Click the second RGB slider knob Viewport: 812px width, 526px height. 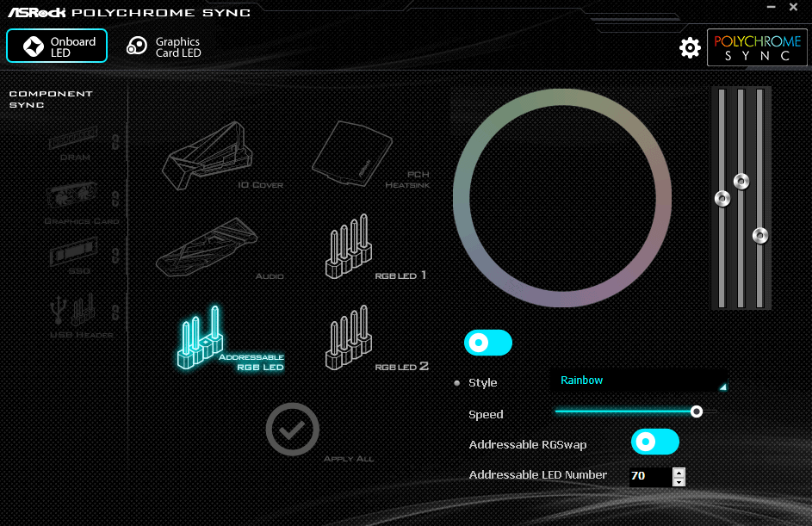click(x=741, y=182)
